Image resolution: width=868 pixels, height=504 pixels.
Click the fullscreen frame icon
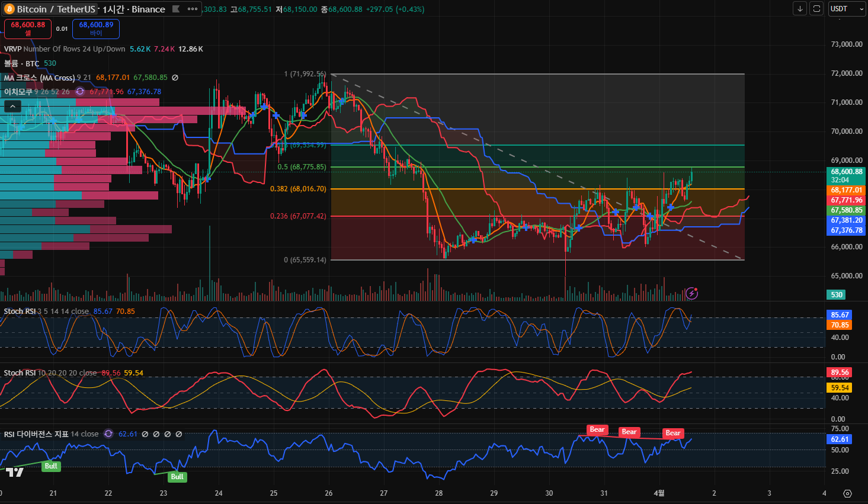tap(816, 9)
